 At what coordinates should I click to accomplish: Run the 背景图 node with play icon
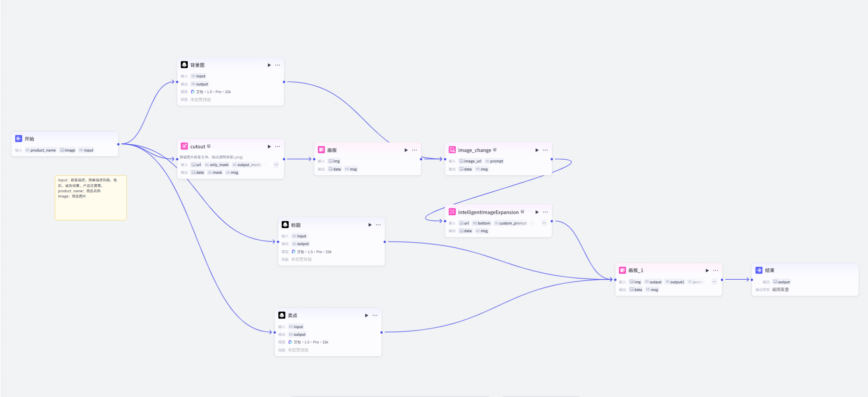coord(269,65)
